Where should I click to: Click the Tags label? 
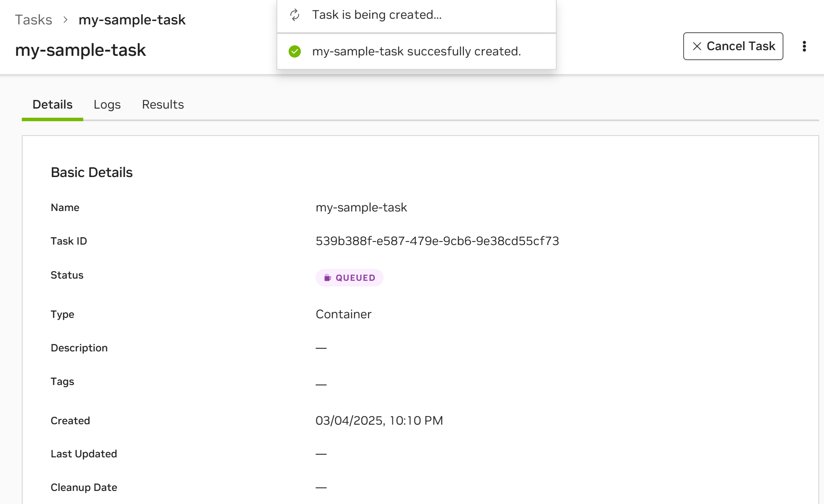[x=62, y=381]
